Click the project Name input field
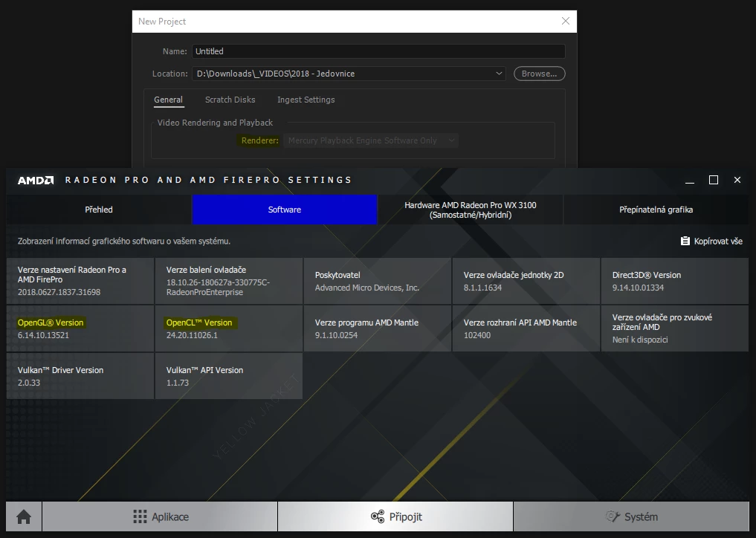The image size is (756, 538). click(x=378, y=51)
